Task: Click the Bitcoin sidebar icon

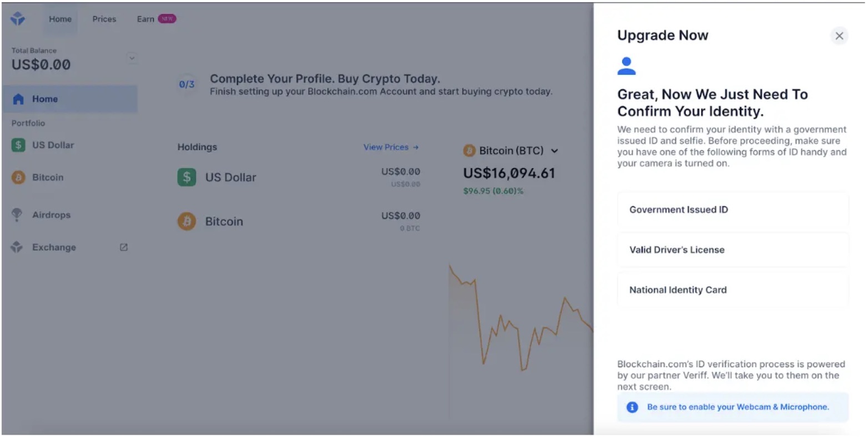Action: coord(18,177)
